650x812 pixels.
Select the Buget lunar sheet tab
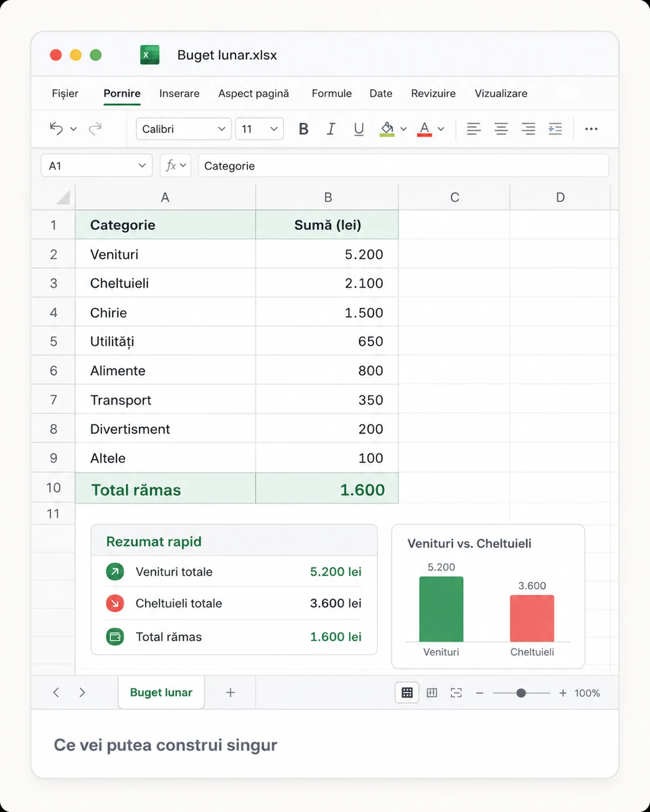[161, 693]
